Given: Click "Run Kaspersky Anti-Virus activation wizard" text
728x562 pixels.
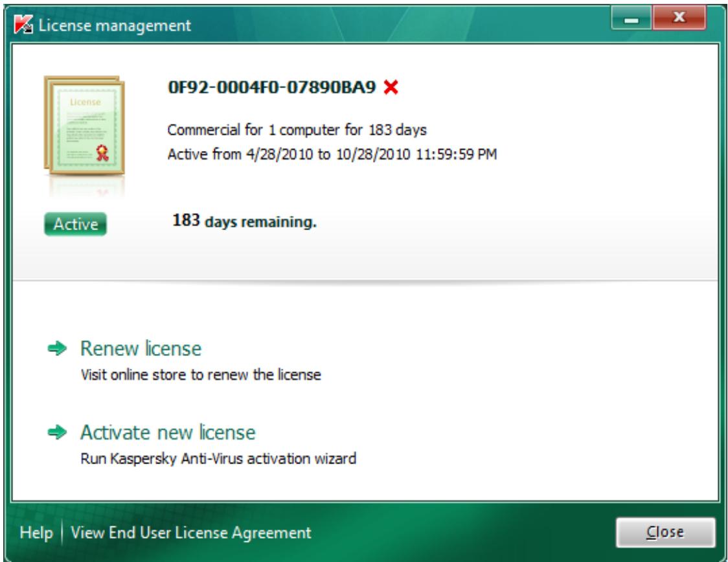Looking at the screenshot, I should coord(218,459).
